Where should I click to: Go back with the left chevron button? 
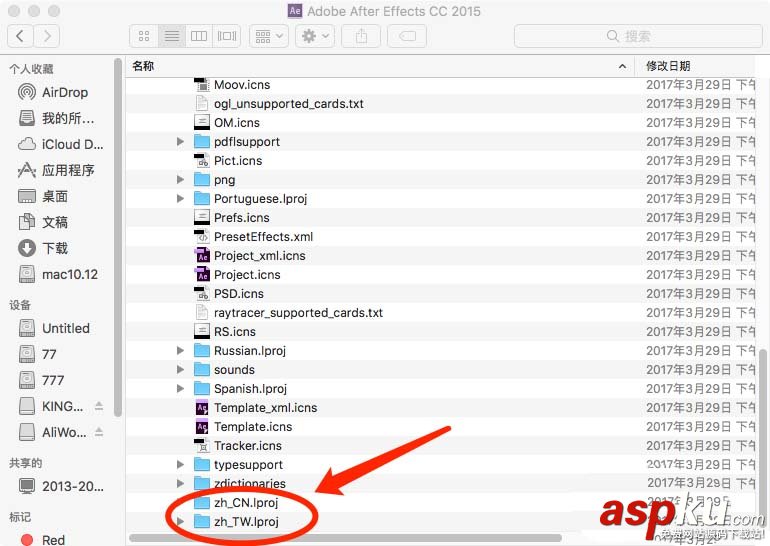(x=21, y=36)
